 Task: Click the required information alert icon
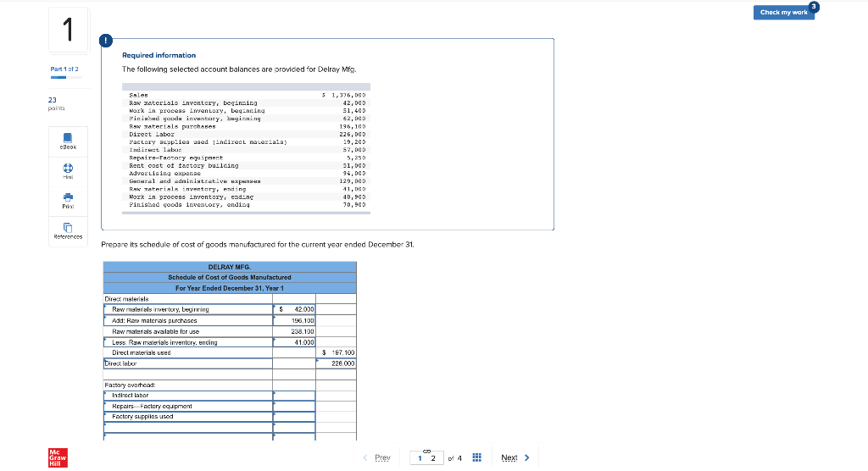105,41
